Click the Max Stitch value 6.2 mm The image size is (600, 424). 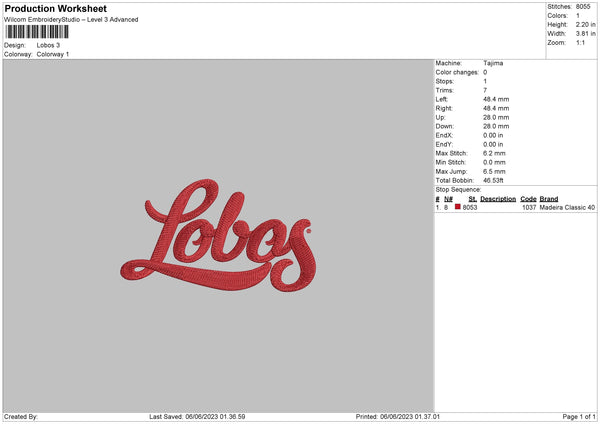pyautogui.click(x=494, y=153)
